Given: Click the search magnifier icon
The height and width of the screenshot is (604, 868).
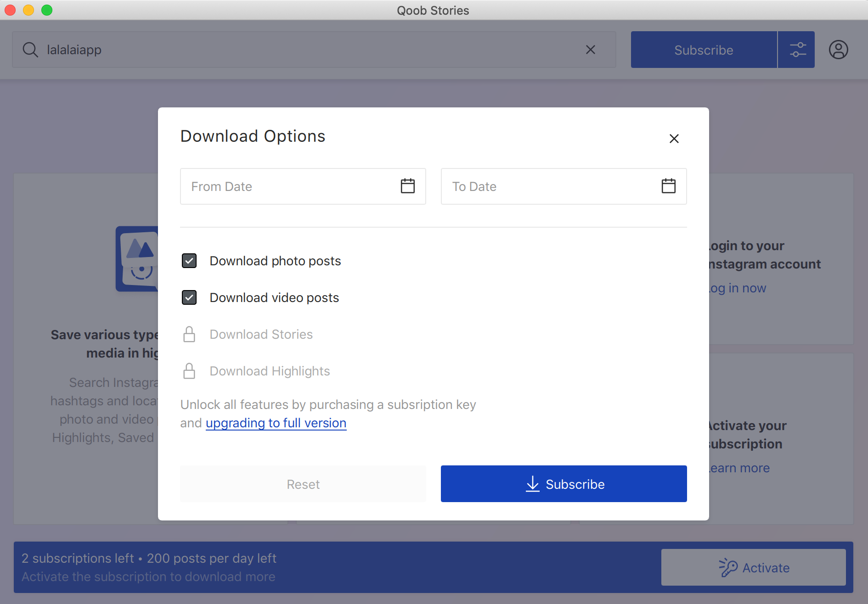Looking at the screenshot, I should click(30, 50).
